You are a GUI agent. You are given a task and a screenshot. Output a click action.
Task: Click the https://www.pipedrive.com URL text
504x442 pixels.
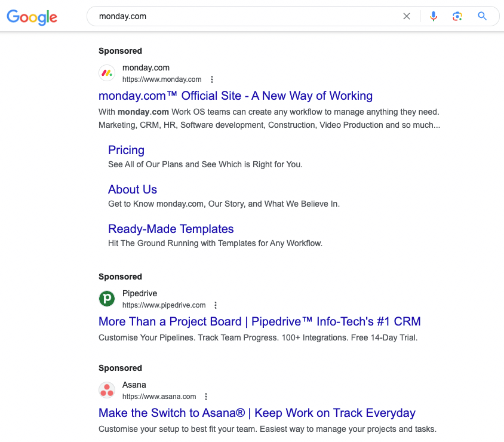point(164,305)
